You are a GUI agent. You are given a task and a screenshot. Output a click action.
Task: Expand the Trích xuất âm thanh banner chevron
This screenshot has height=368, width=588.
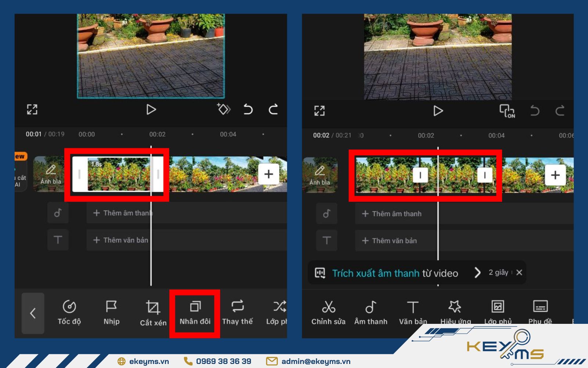click(x=478, y=273)
